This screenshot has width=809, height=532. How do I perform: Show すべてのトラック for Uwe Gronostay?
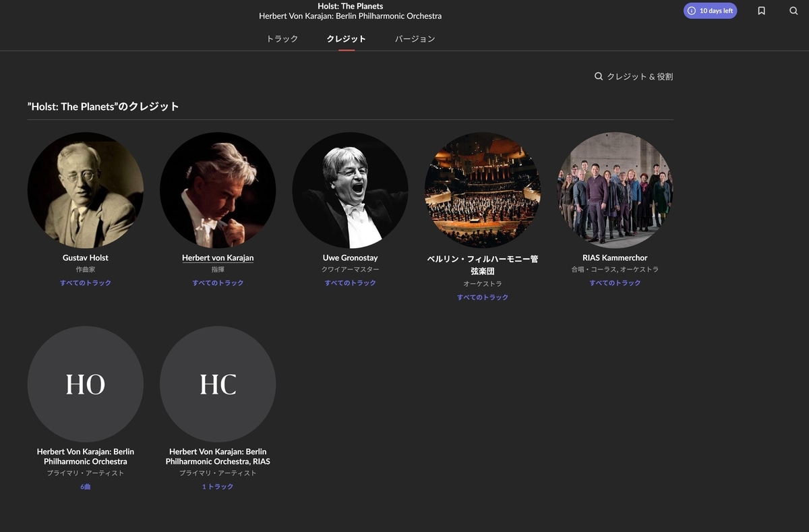coord(350,283)
